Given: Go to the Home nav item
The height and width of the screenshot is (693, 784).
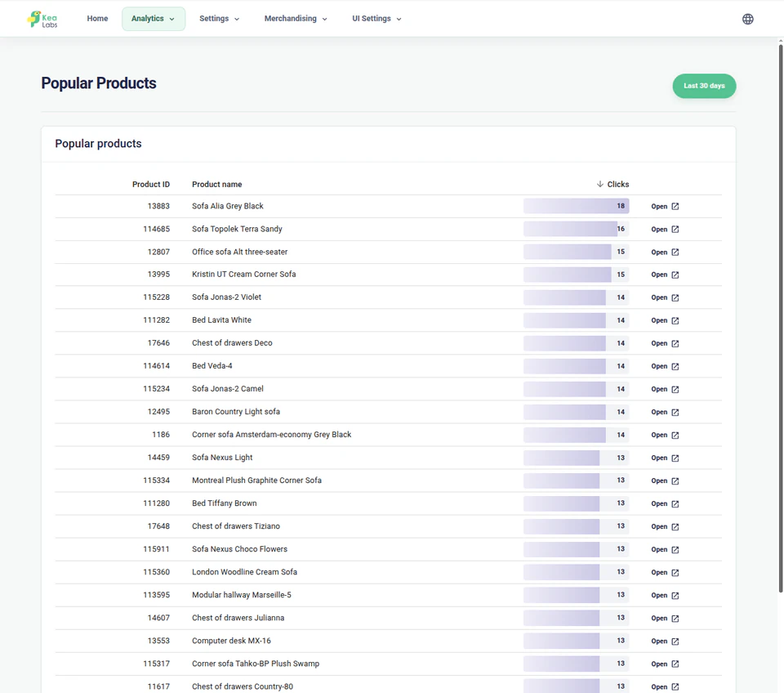Looking at the screenshot, I should pos(97,19).
